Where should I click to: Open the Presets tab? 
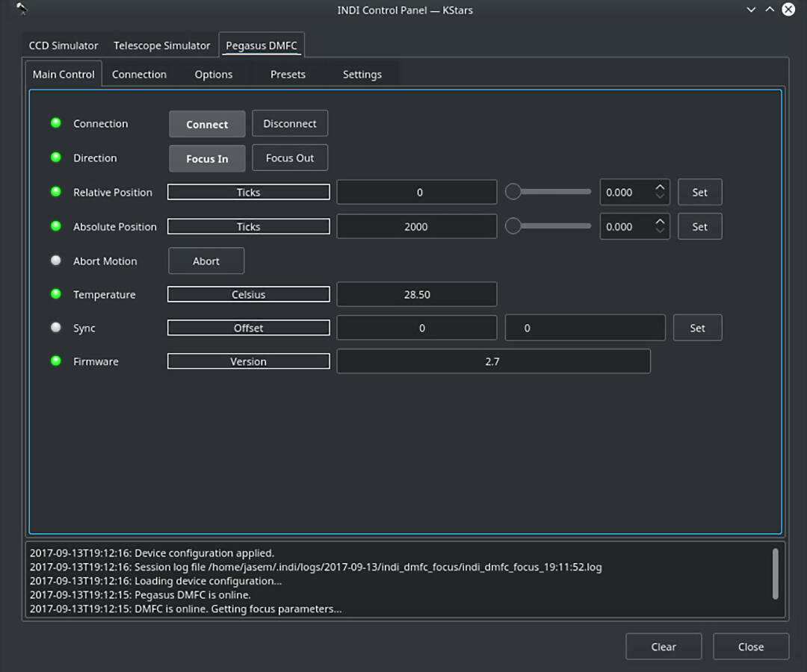288,75
